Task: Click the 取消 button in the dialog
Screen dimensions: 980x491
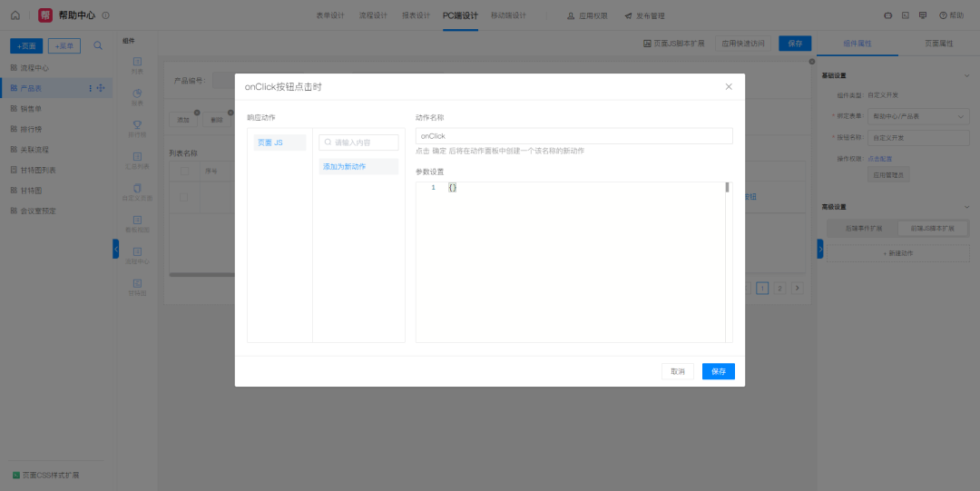Action: coord(678,371)
